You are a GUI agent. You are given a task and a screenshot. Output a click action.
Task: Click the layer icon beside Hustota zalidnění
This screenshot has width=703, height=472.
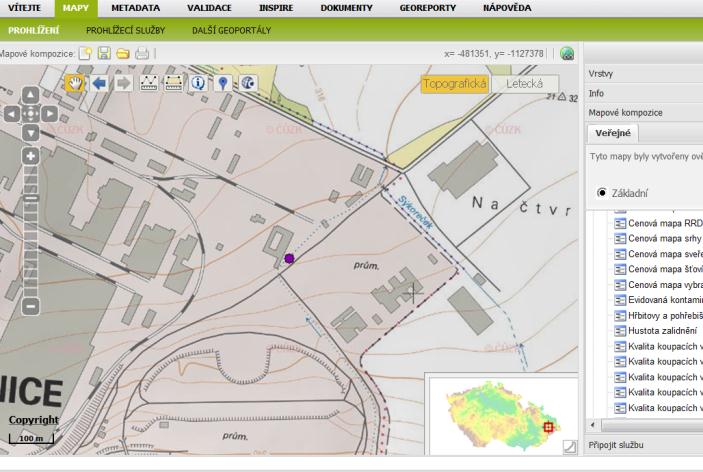click(620, 331)
